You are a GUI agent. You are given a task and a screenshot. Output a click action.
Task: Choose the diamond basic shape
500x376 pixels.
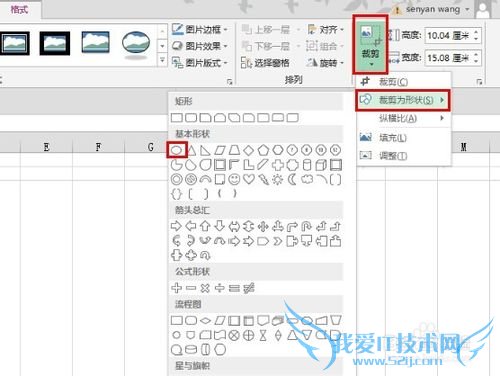coord(249,150)
